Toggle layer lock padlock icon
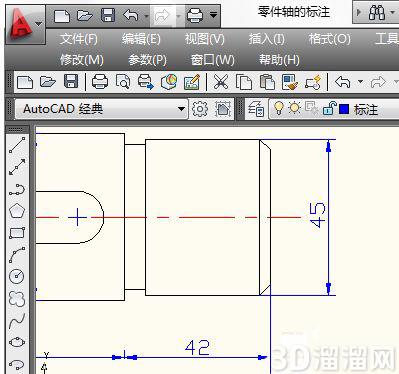 click(329, 108)
